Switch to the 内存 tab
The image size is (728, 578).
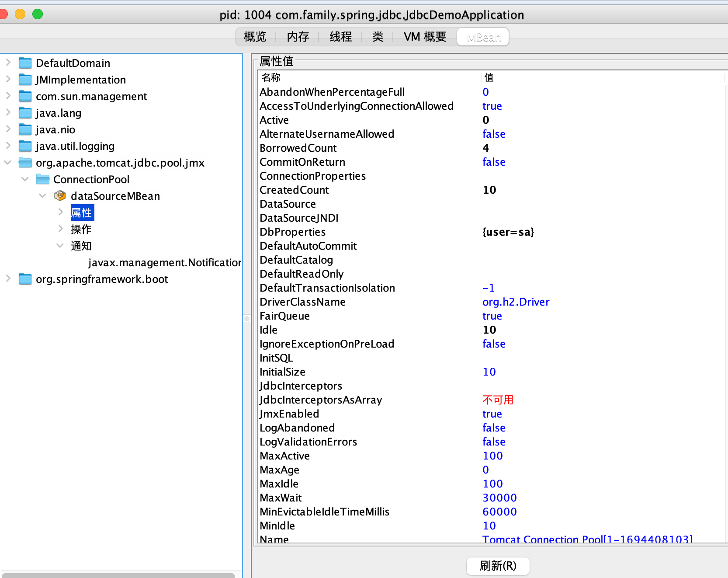coord(298,37)
